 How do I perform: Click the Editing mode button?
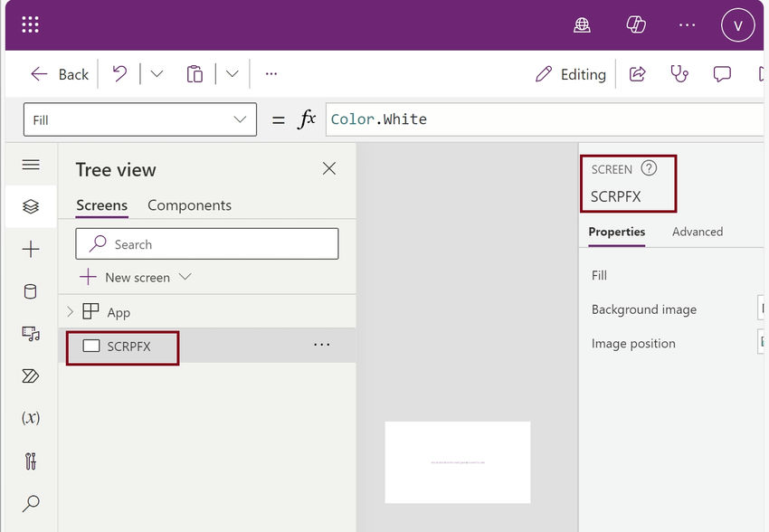(571, 74)
